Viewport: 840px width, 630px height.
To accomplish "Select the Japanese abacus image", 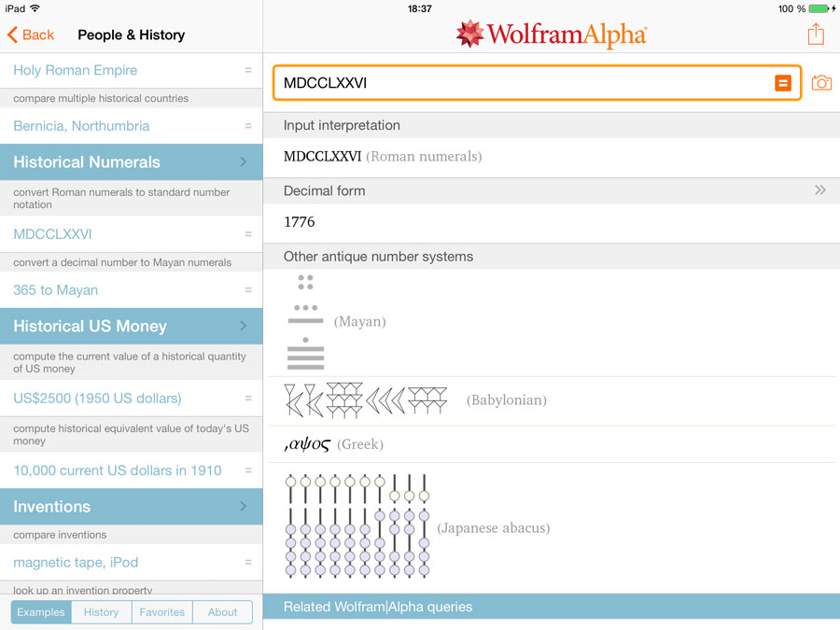I will 357,525.
